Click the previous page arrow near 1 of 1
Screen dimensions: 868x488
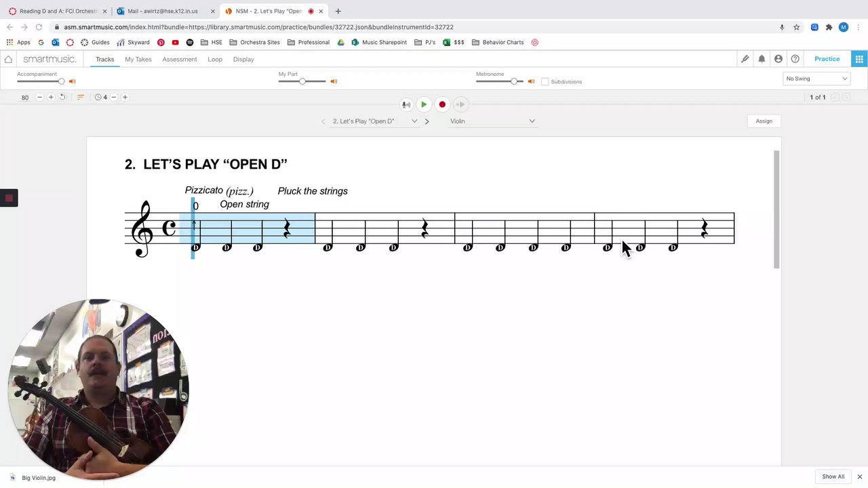[835, 98]
